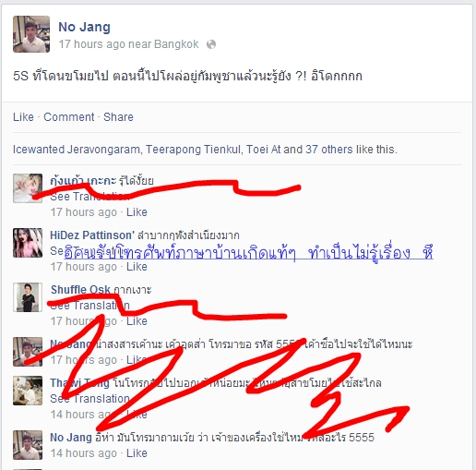Share the post

(x=118, y=117)
